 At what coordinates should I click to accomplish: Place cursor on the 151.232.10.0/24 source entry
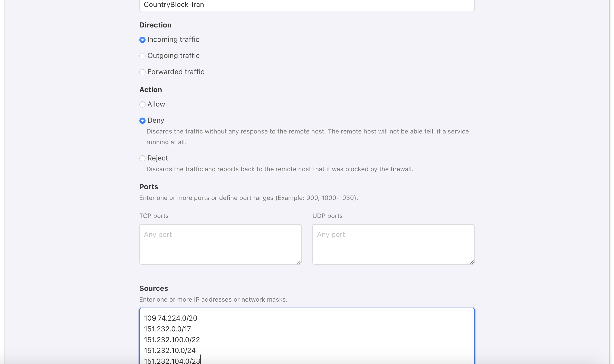point(170,351)
